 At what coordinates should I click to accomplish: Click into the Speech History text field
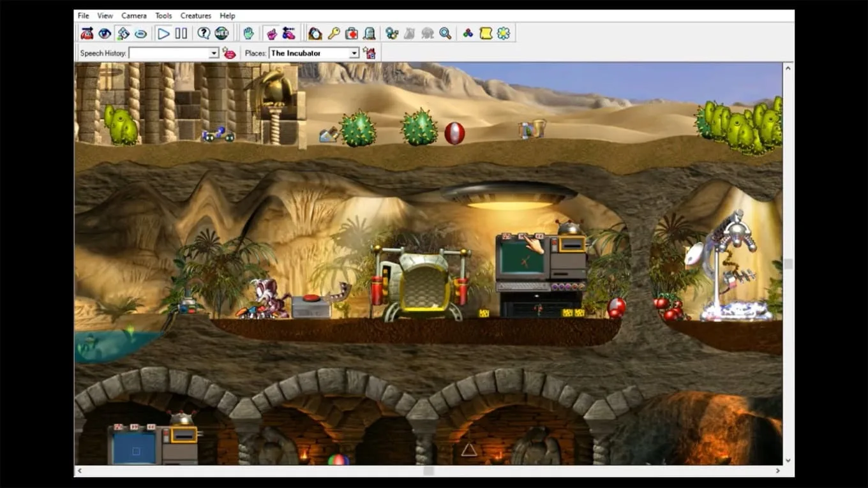(x=169, y=54)
